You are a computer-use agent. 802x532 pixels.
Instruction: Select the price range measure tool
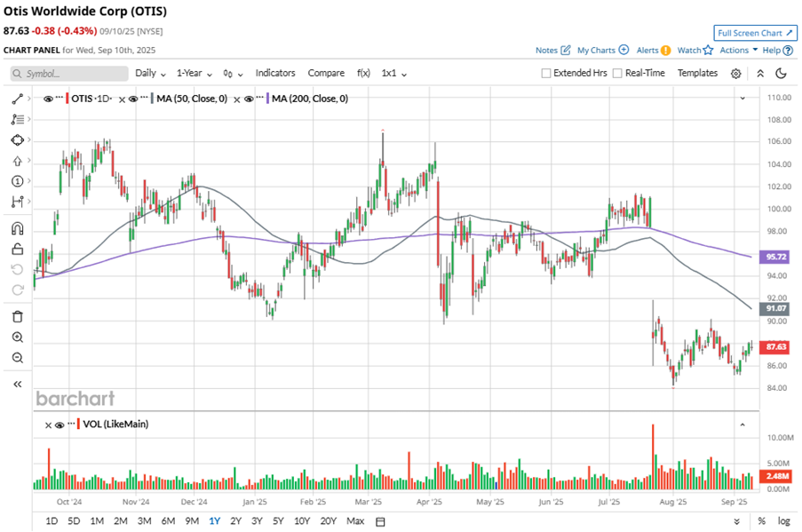tap(18, 202)
